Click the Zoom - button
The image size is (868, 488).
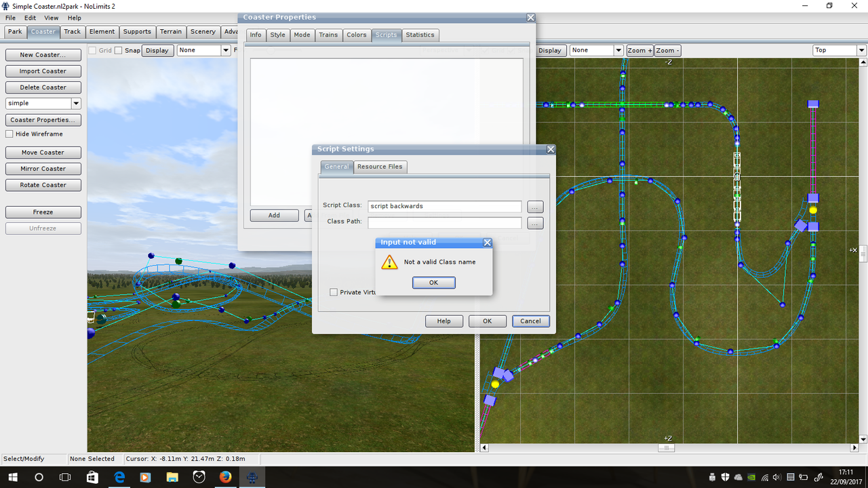pos(667,50)
